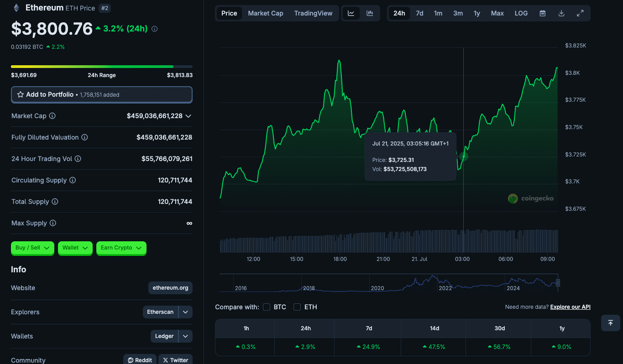Viewport: 623px width, 364px height.
Task: Open the ethereum.org website link
Action: [x=170, y=288]
